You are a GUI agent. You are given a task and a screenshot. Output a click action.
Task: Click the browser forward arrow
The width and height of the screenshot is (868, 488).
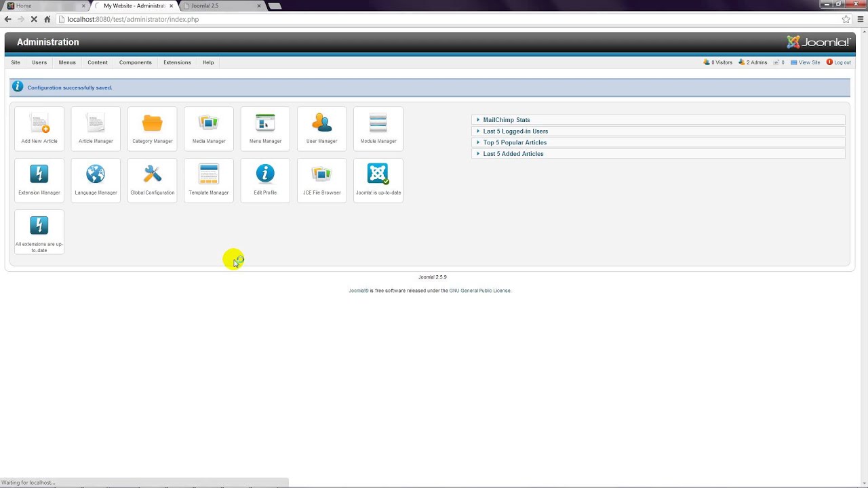pos(21,20)
